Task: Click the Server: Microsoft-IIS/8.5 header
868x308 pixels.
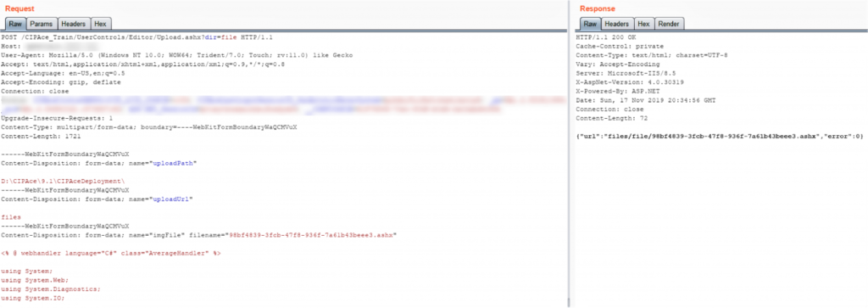Action: [626, 73]
